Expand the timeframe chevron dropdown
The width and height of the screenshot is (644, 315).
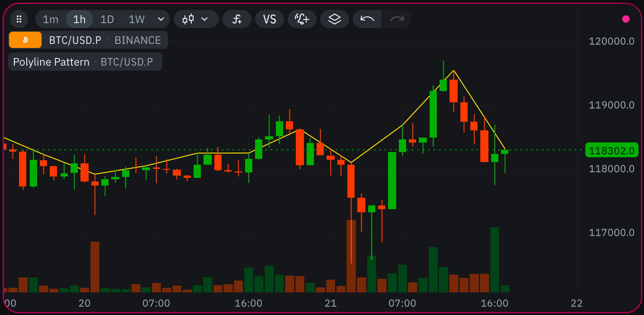tap(161, 19)
